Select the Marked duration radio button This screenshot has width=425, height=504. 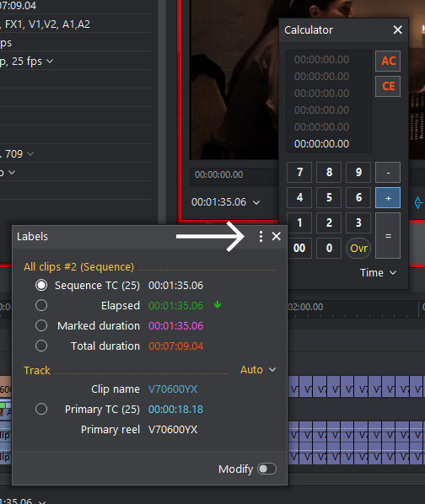(41, 325)
